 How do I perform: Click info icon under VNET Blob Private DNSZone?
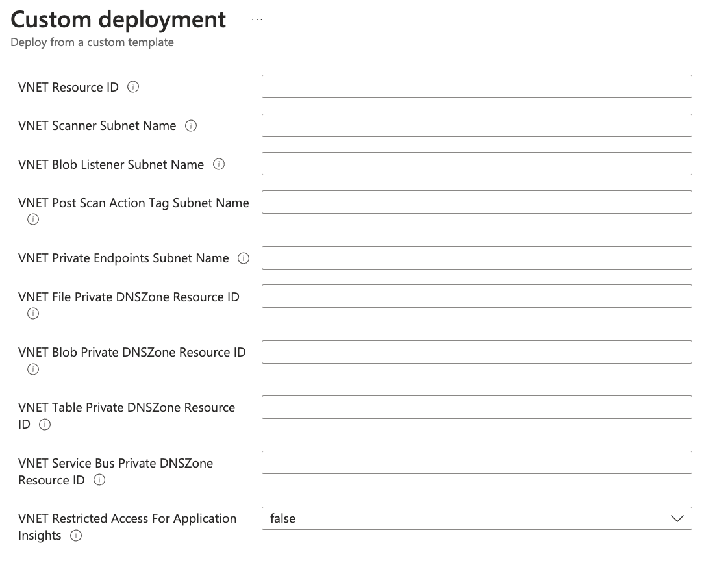pos(33,370)
